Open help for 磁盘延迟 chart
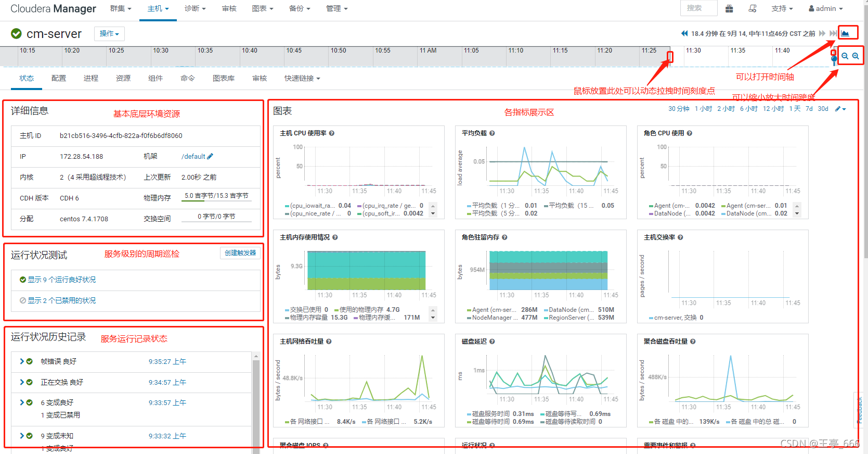Viewport: 868px width, 454px height. point(492,342)
